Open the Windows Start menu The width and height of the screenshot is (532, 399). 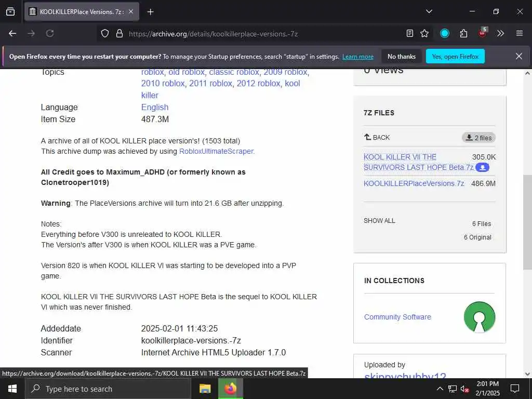(x=12, y=389)
